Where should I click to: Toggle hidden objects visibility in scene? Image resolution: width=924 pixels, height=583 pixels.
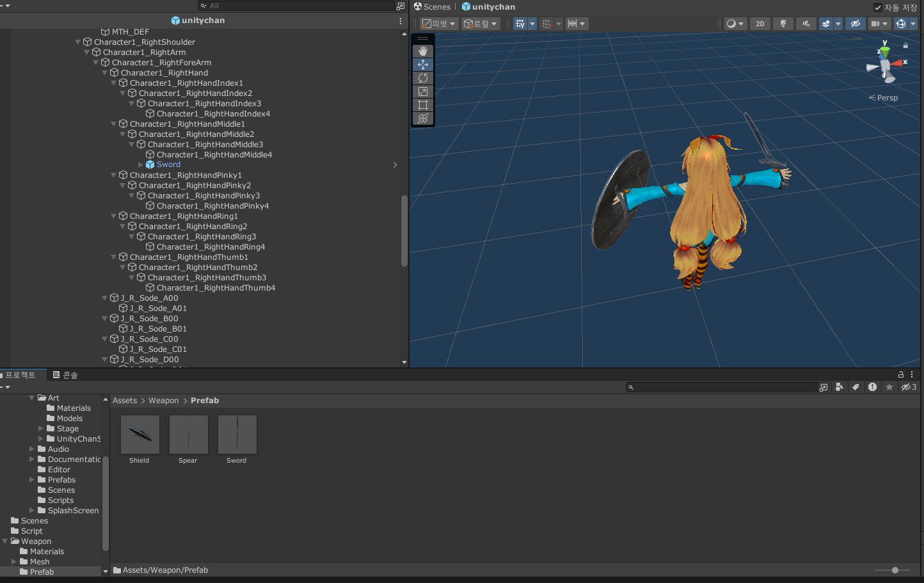855,24
